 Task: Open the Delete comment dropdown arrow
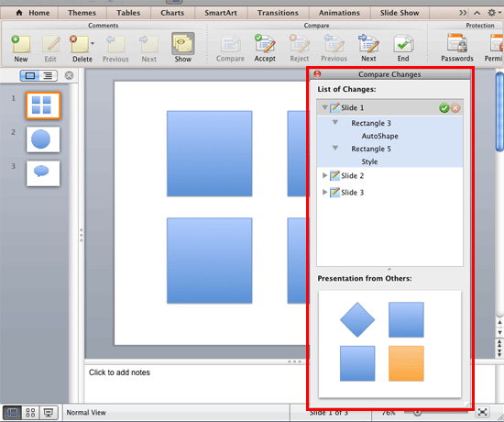[x=93, y=43]
